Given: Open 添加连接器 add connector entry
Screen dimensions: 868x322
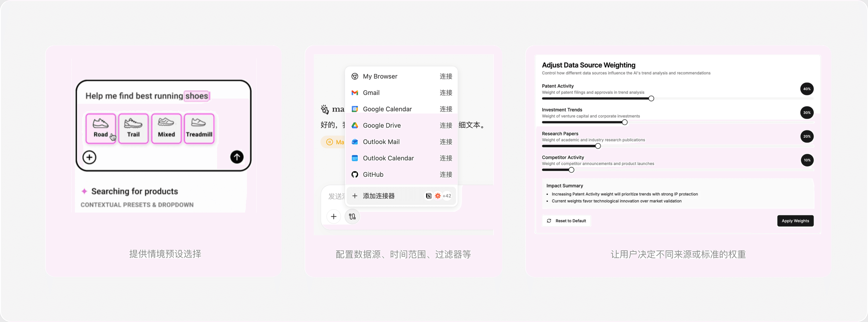Looking at the screenshot, I should click(401, 196).
